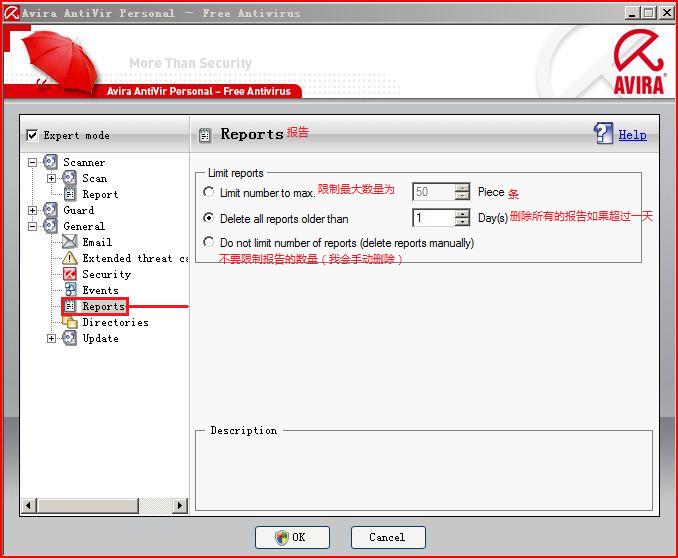
Task: Click the Scan gear icon
Action: (x=69, y=178)
